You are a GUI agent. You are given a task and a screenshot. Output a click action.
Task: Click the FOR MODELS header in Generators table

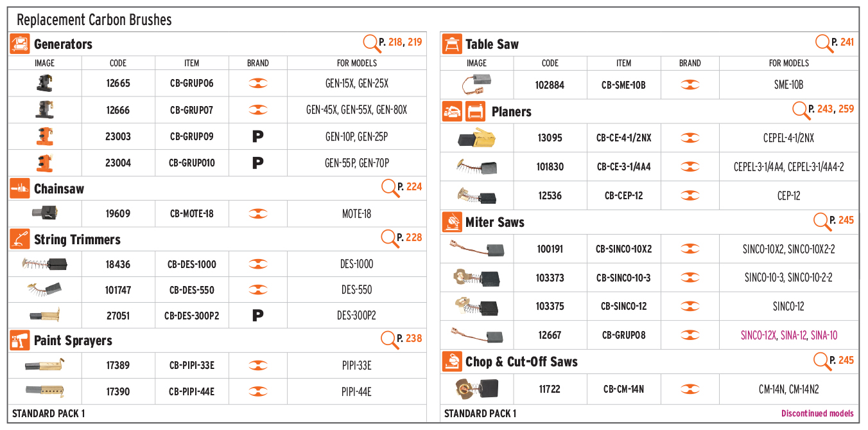357,63
